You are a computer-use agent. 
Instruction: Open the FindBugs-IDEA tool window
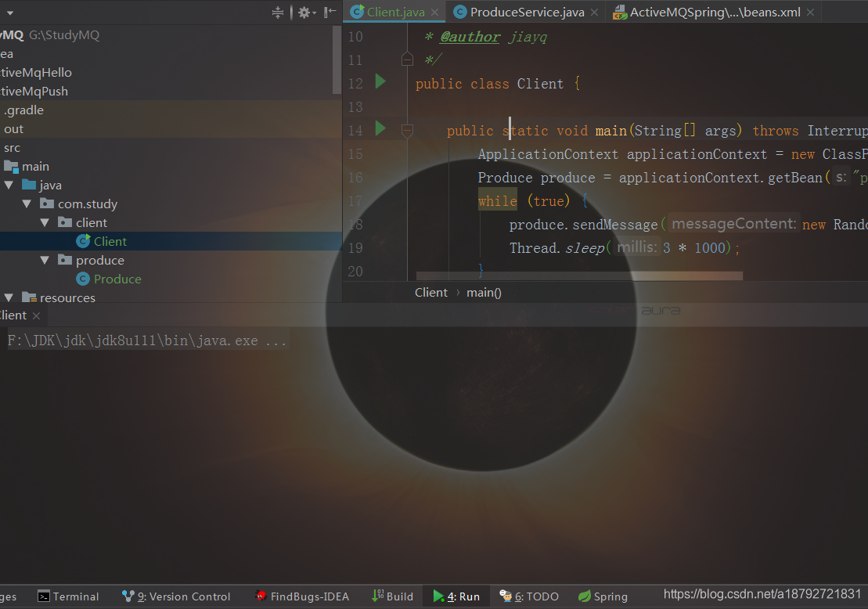[x=302, y=596]
